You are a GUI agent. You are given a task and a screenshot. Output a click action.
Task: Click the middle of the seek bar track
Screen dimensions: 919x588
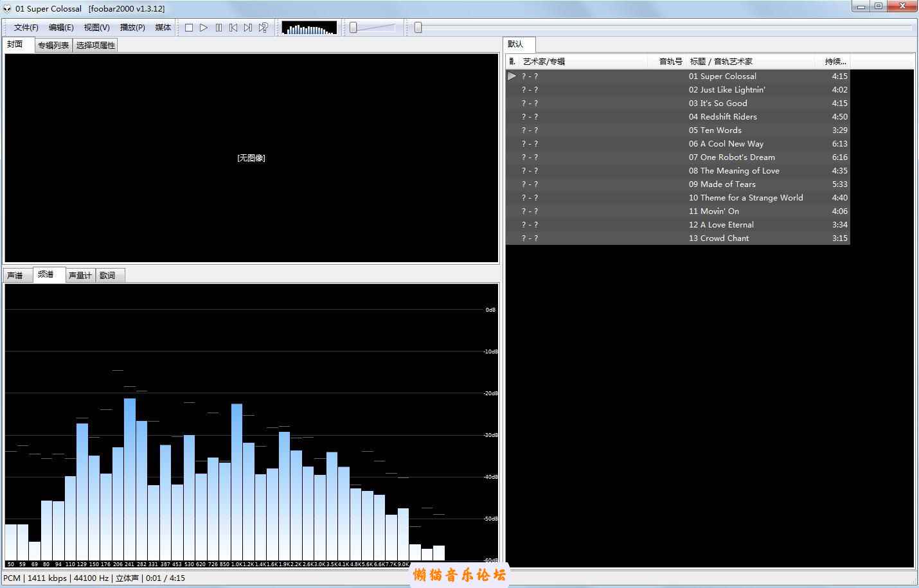click(663, 28)
